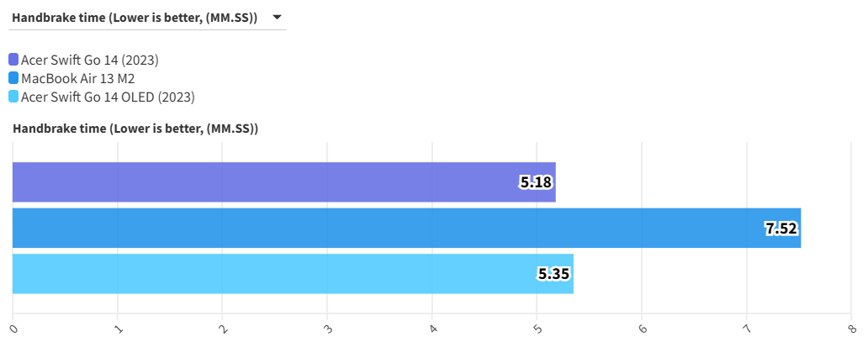Click the bold chart title above bars
This screenshot has width=868, height=347.
click(x=135, y=129)
